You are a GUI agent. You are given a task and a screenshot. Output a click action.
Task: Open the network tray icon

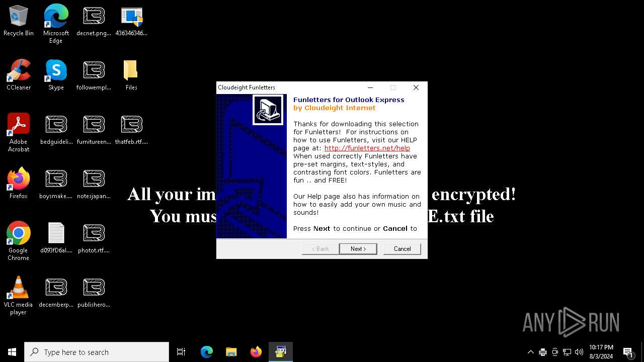click(x=567, y=352)
